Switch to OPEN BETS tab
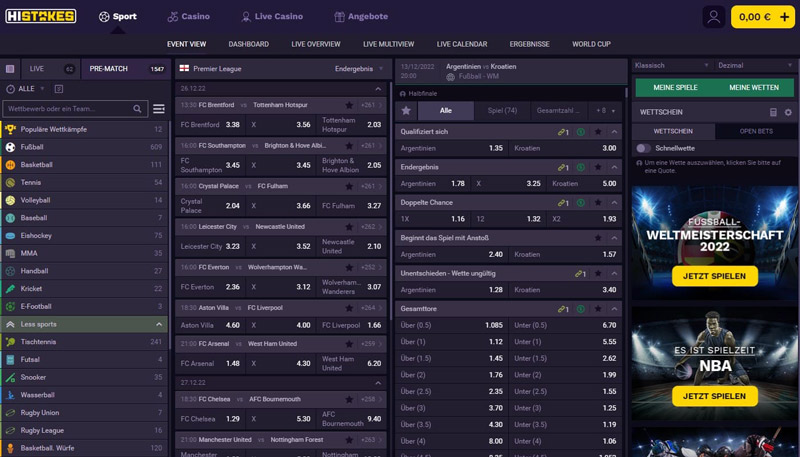The width and height of the screenshot is (800, 457). click(x=756, y=131)
